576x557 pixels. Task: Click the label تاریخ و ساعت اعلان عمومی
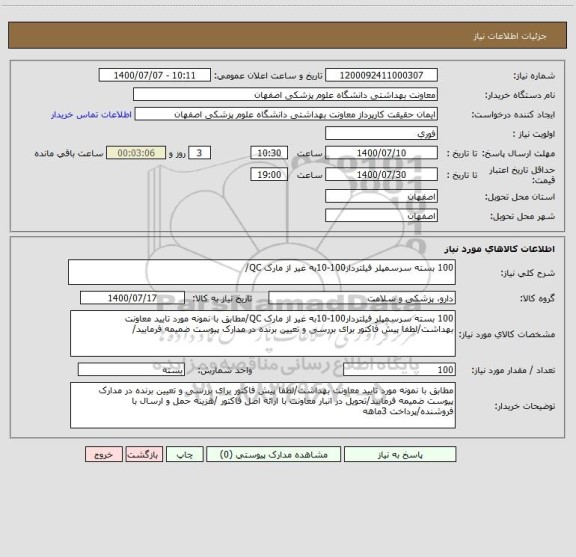point(269,76)
